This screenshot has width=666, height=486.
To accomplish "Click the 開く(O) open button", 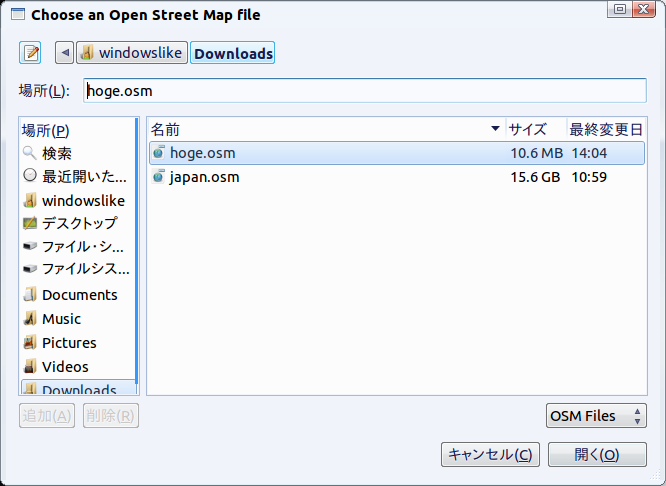I will 597,455.
